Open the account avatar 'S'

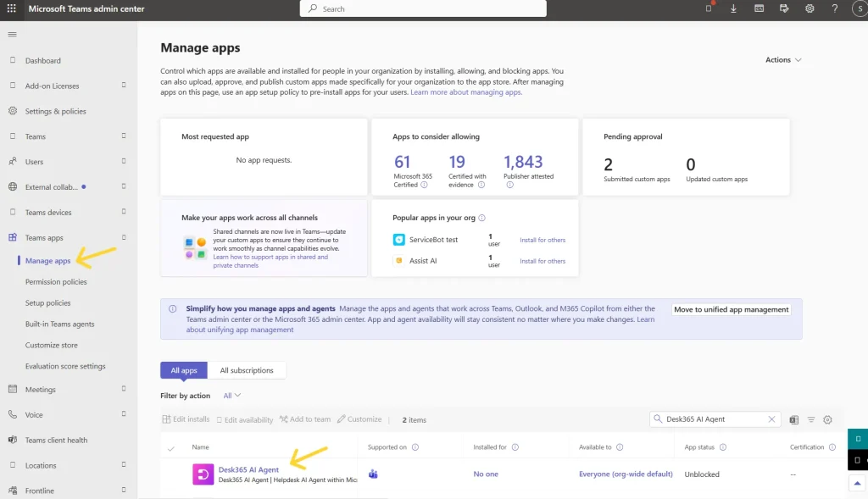[x=860, y=8]
